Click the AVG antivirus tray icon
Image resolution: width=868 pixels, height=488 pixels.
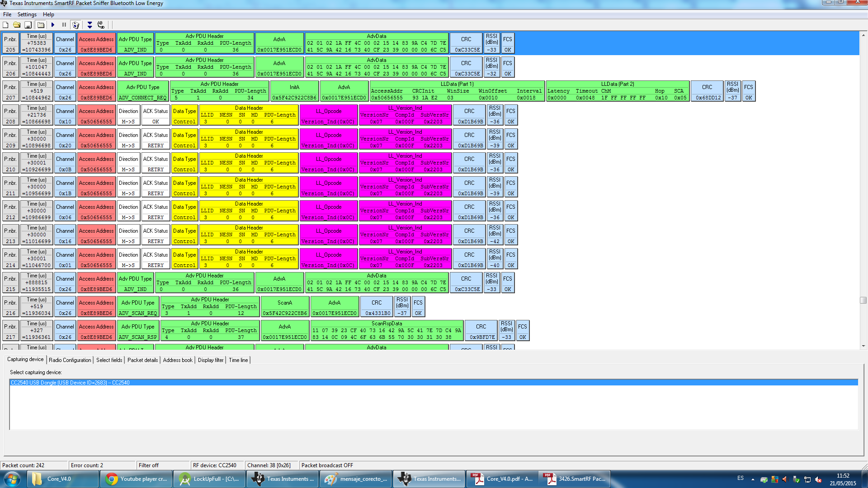click(x=774, y=479)
